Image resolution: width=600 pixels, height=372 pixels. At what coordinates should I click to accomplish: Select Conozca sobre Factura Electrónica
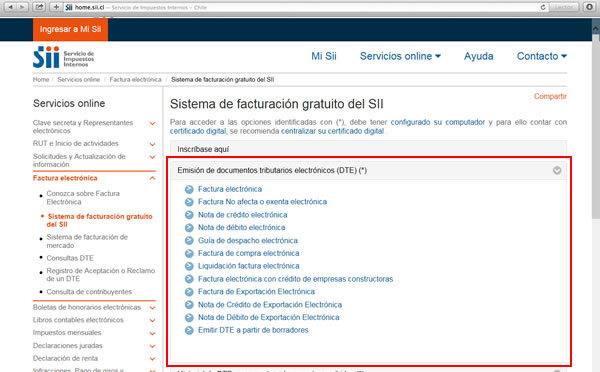point(83,197)
